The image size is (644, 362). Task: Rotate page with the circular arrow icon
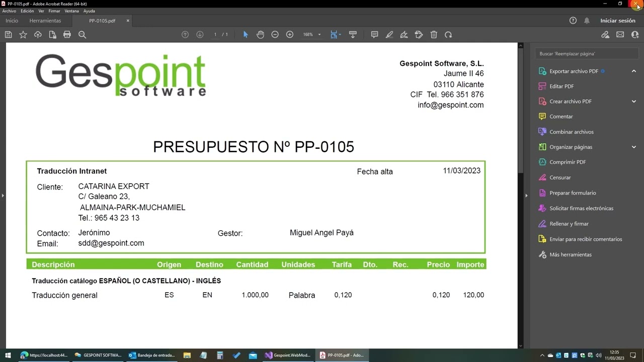(448, 35)
